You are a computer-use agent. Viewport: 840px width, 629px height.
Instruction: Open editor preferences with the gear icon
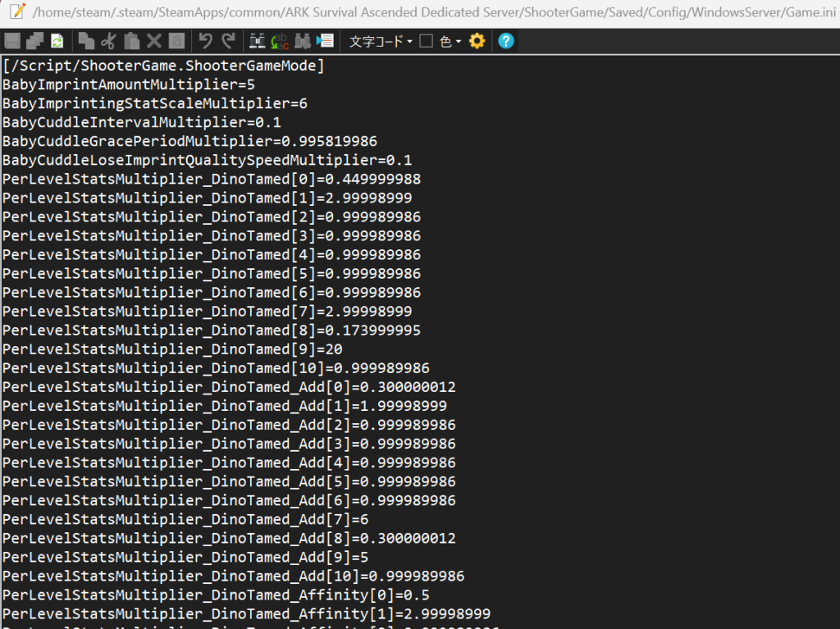(x=477, y=41)
